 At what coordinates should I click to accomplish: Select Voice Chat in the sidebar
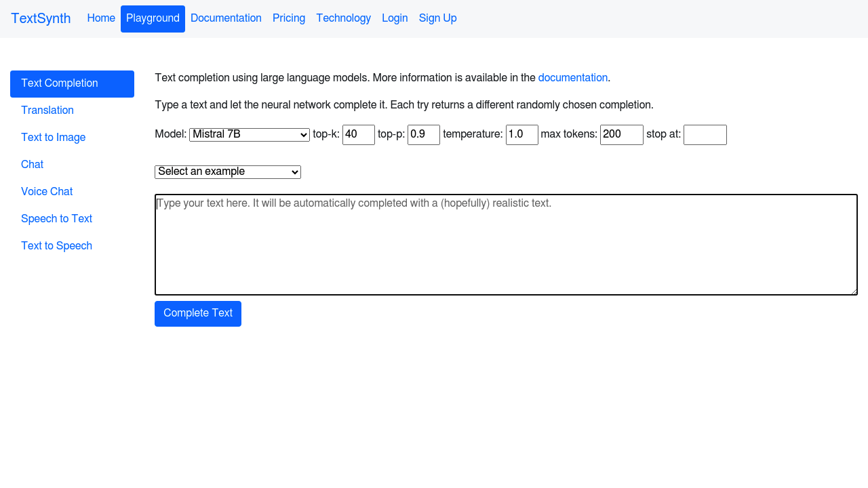click(x=46, y=192)
